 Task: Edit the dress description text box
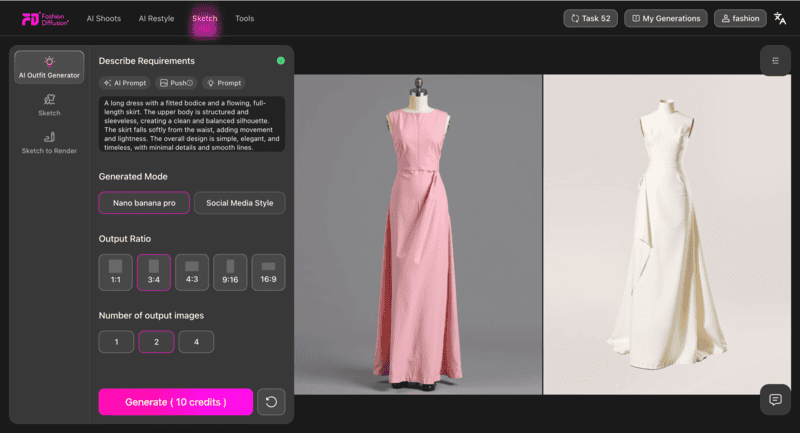[x=192, y=124]
